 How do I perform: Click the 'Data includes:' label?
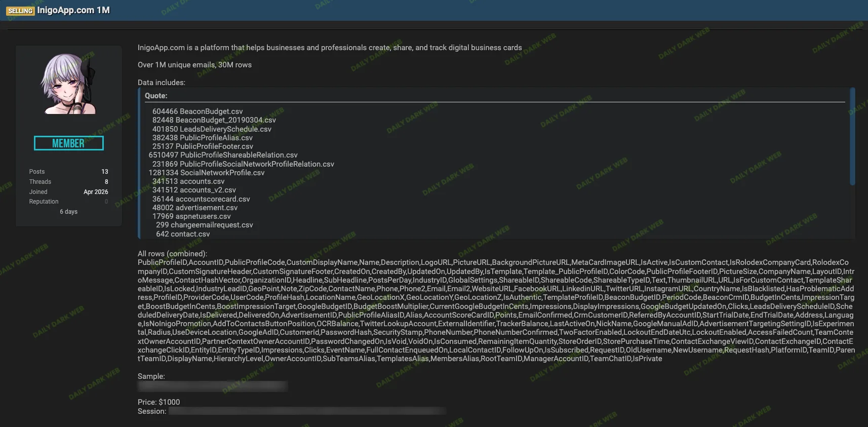coord(162,83)
